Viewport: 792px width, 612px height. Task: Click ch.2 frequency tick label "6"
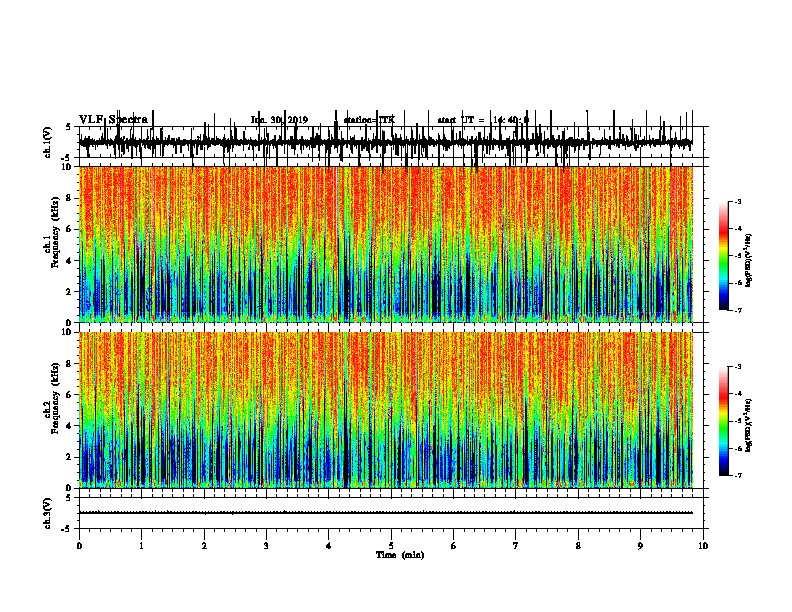(x=70, y=395)
